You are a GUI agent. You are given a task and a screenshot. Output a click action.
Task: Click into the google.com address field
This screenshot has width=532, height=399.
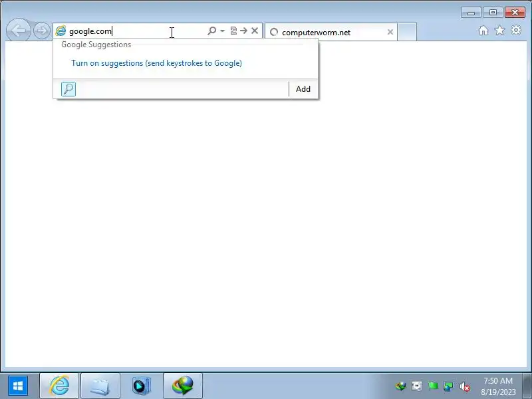click(136, 31)
